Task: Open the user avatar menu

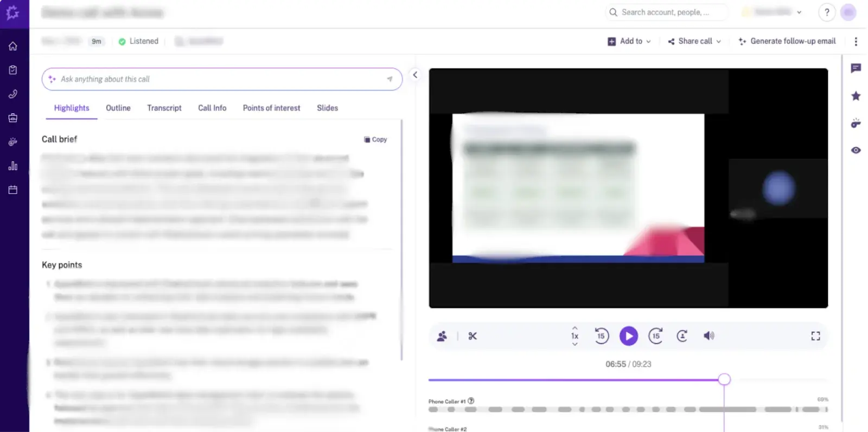Action: (848, 12)
